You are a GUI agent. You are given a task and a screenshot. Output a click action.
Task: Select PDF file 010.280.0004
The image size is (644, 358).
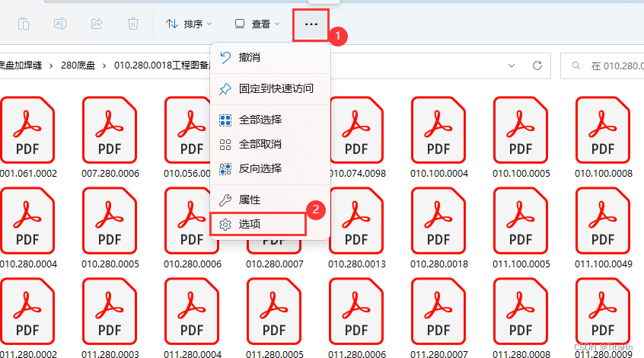27,228
